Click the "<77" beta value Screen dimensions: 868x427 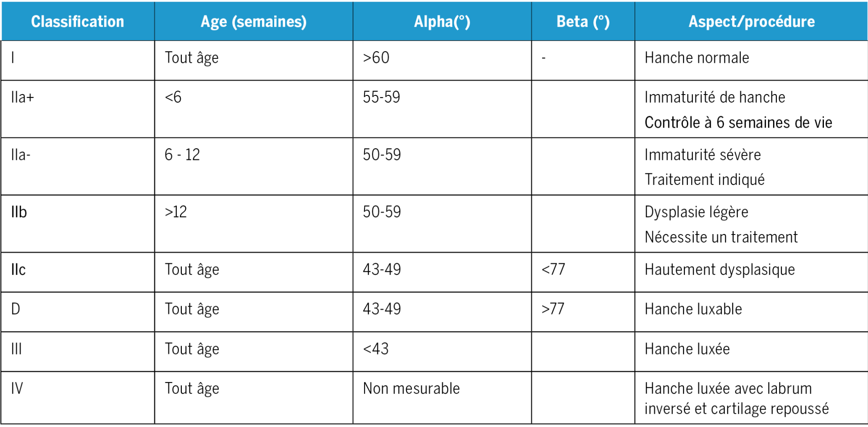click(x=554, y=270)
